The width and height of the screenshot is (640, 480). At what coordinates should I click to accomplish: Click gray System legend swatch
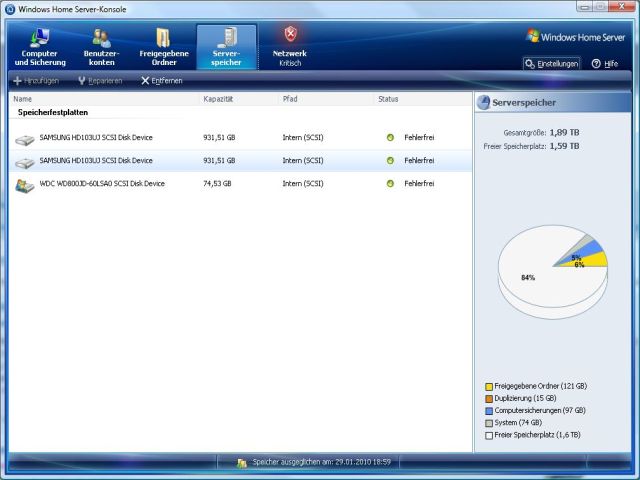tap(489, 423)
